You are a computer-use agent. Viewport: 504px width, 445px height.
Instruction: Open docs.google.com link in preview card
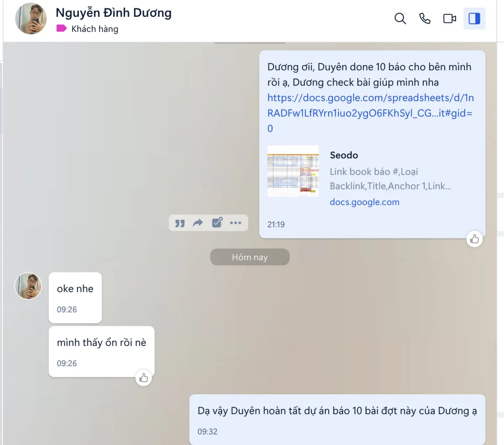coord(365,202)
